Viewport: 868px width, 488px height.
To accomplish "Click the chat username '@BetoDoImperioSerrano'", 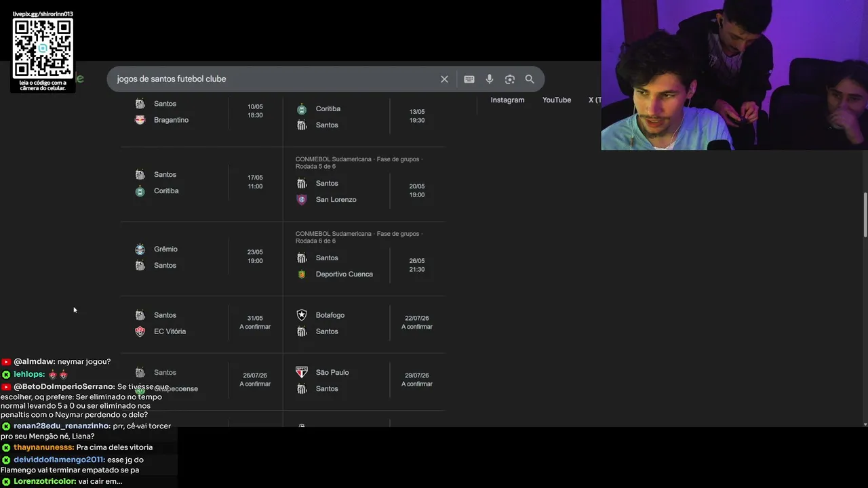I will point(64,386).
